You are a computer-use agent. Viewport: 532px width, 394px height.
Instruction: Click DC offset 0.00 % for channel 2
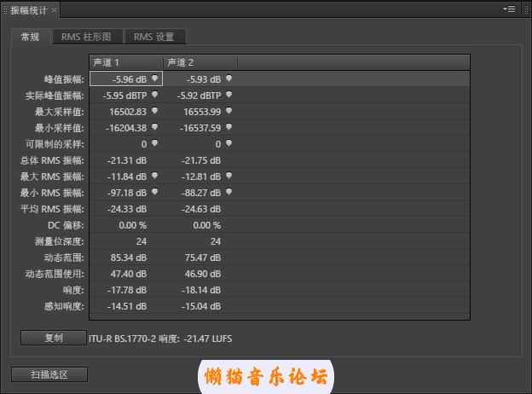207,225
